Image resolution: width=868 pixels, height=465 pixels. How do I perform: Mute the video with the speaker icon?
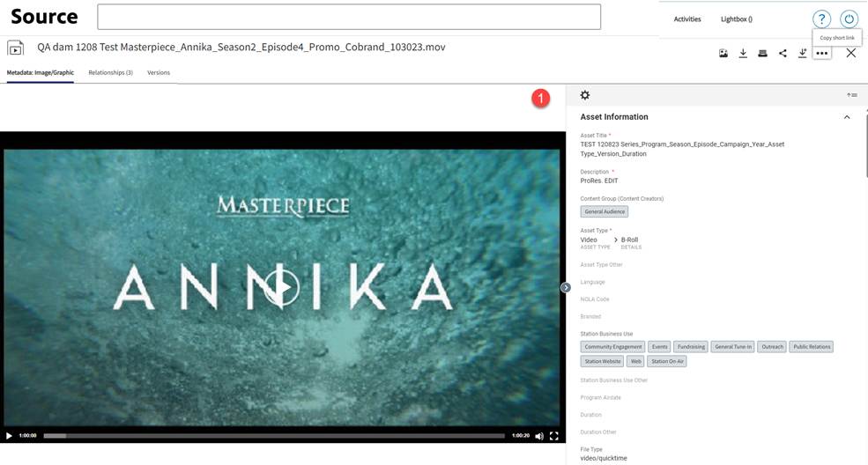[539, 436]
